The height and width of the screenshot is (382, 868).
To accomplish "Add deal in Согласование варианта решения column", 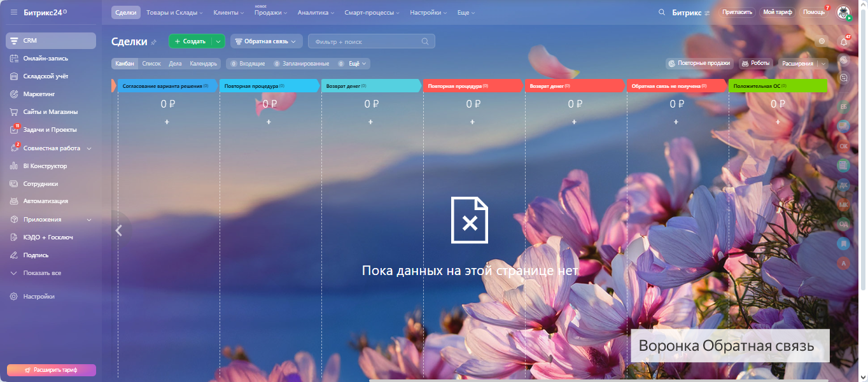I will point(167,122).
